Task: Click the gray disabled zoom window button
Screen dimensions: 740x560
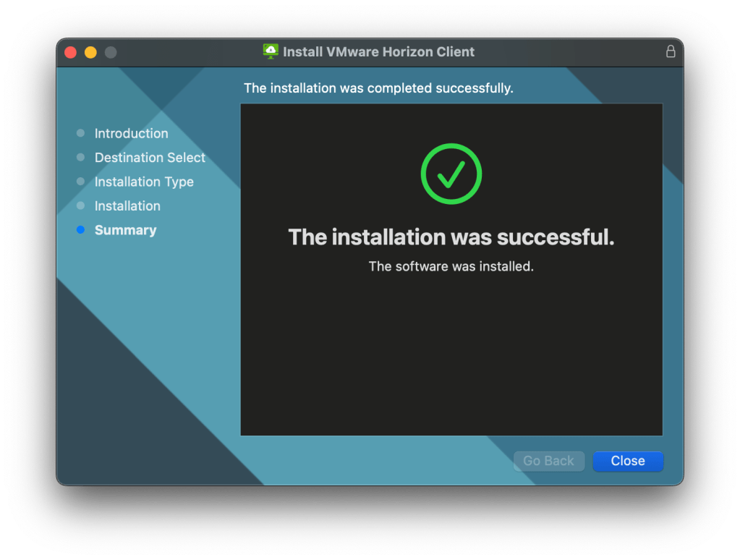Action: (x=111, y=52)
